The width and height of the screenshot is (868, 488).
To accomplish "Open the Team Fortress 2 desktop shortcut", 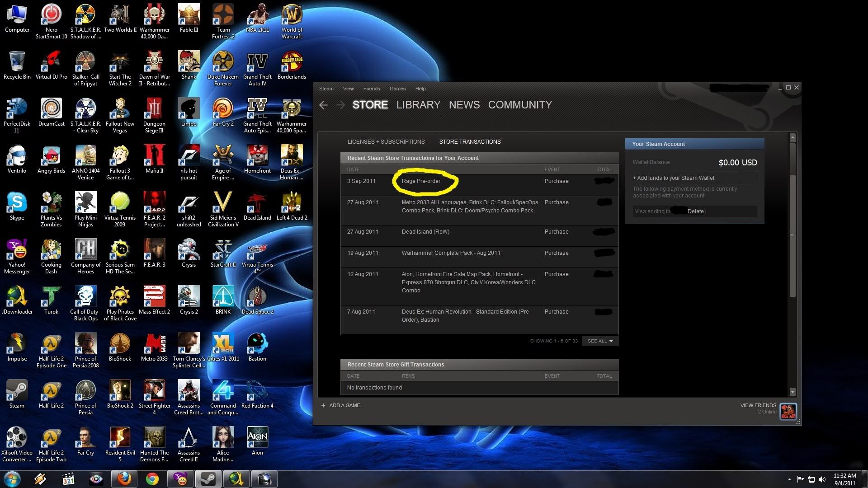I will point(223,21).
